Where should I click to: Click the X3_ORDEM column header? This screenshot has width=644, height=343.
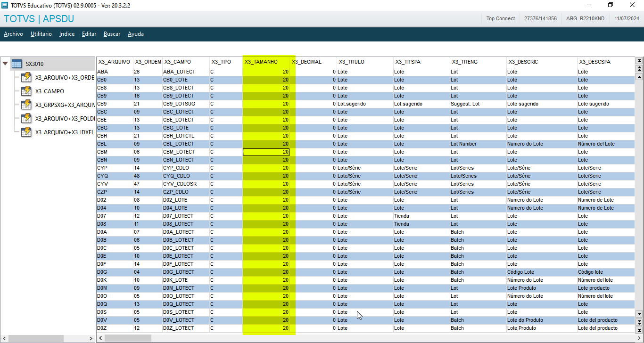tap(148, 62)
